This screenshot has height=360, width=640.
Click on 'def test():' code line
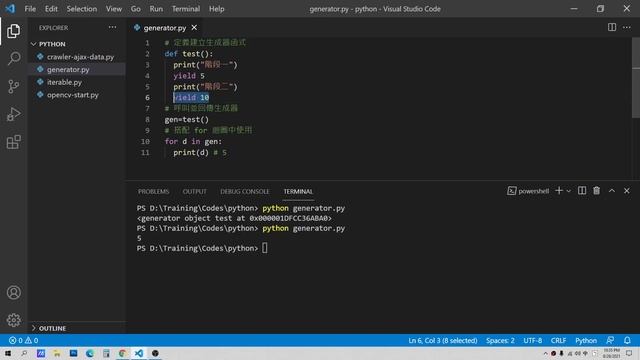(x=189, y=54)
